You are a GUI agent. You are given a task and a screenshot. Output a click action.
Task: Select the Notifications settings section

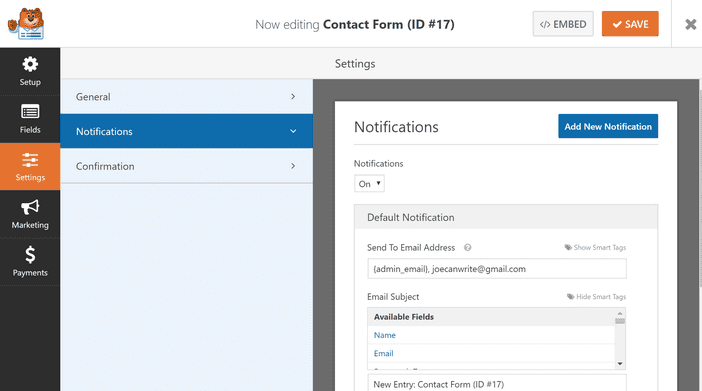pyautogui.click(x=186, y=131)
